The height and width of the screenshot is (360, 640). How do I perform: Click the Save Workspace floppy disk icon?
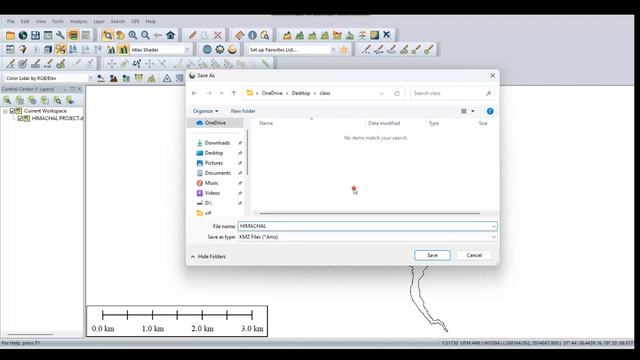pyautogui.click(x=36, y=36)
